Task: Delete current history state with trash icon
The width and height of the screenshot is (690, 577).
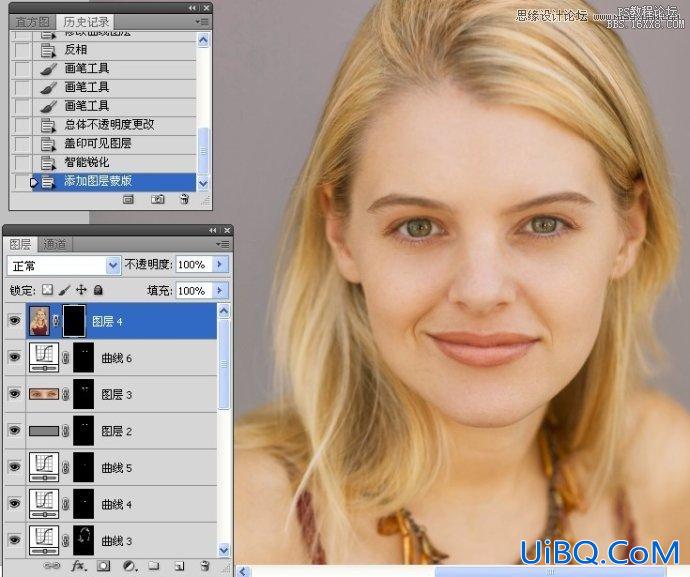Action: pyautogui.click(x=184, y=200)
